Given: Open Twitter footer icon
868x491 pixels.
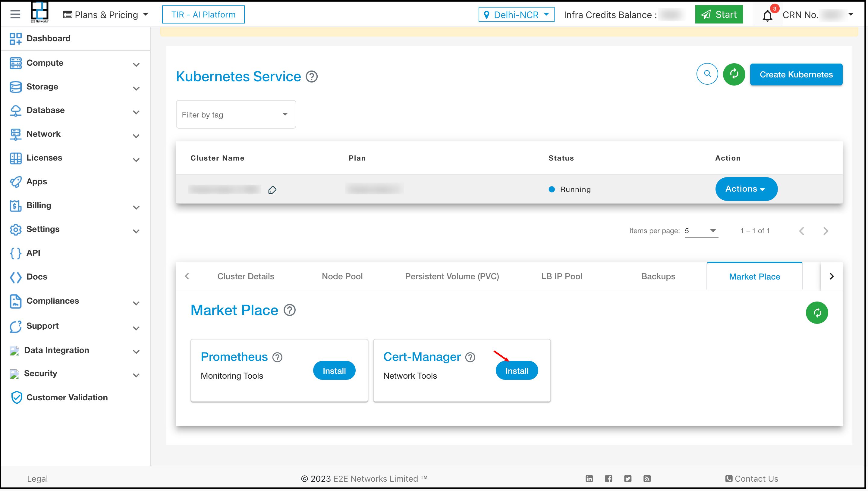Looking at the screenshot, I should coord(627,479).
